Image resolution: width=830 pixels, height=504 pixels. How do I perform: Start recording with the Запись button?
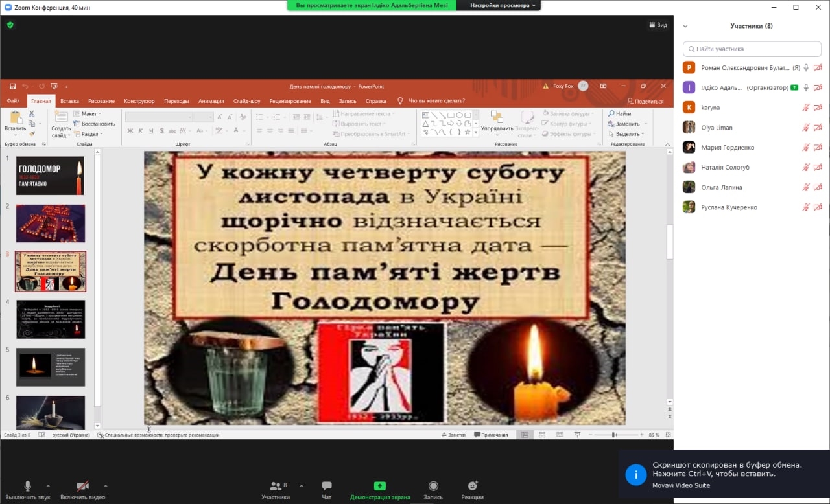pyautogui.click(x=433, y=487)
